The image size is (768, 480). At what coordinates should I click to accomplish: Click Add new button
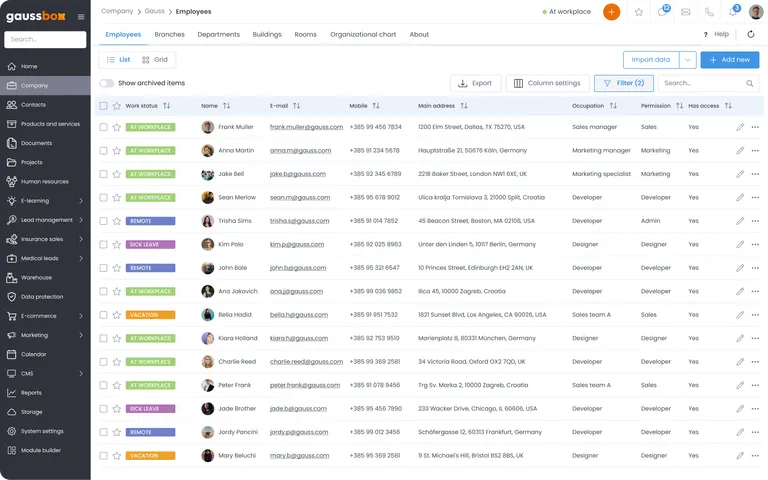(x=730, y=60)
